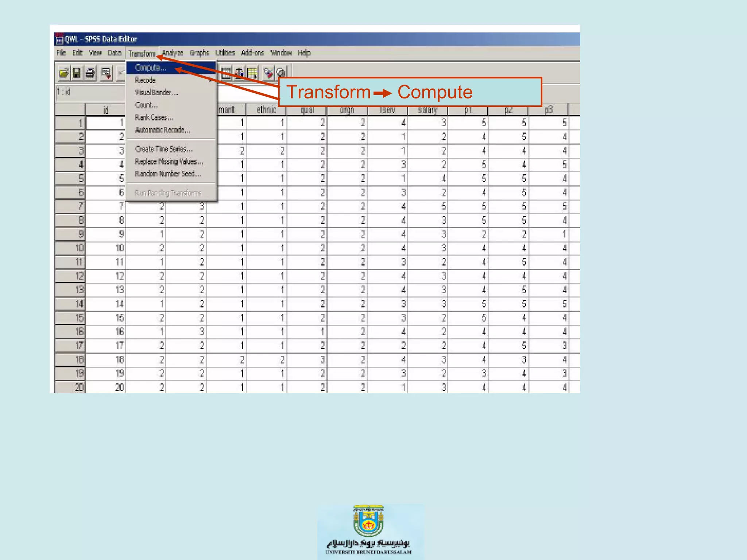Viewport: 747px width, 560px height.
Task: Open the Add-ons menu
Action: point(252,53)
